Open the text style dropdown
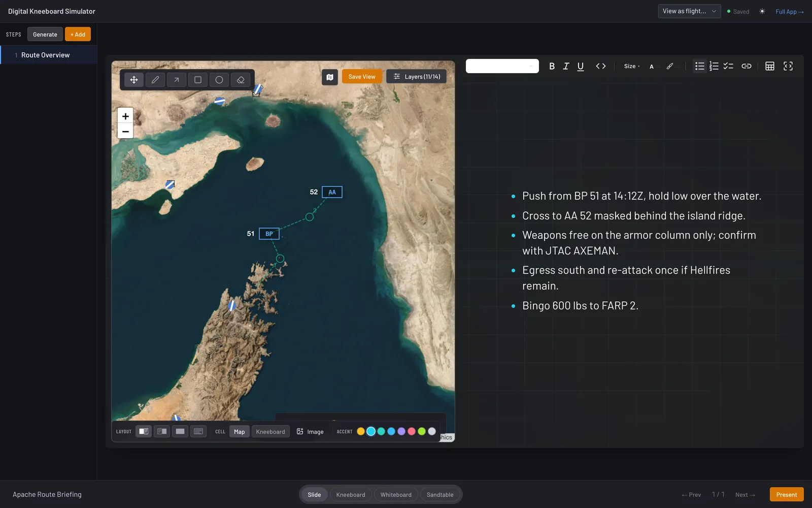 click(x=502, y=66)
